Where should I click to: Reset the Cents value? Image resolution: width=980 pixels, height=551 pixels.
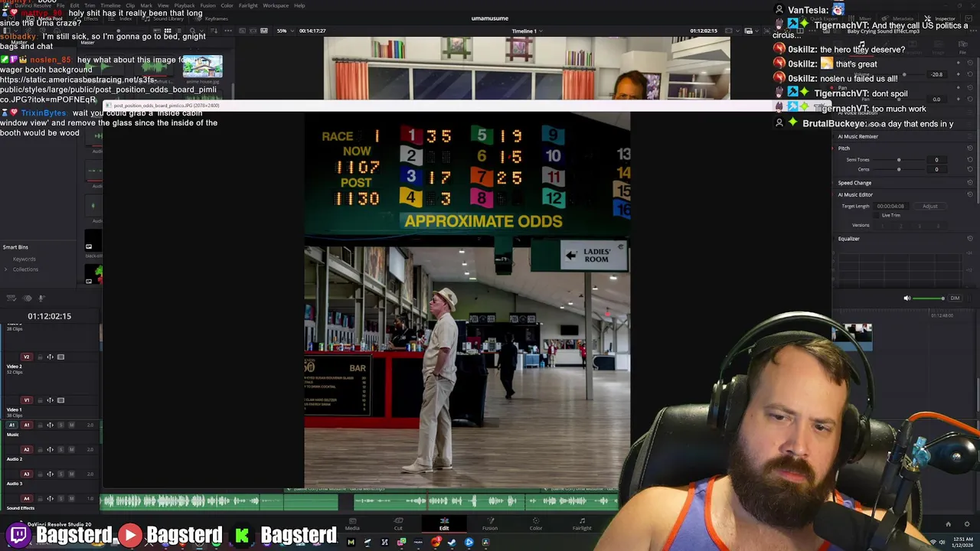click(x=970, y=169)
